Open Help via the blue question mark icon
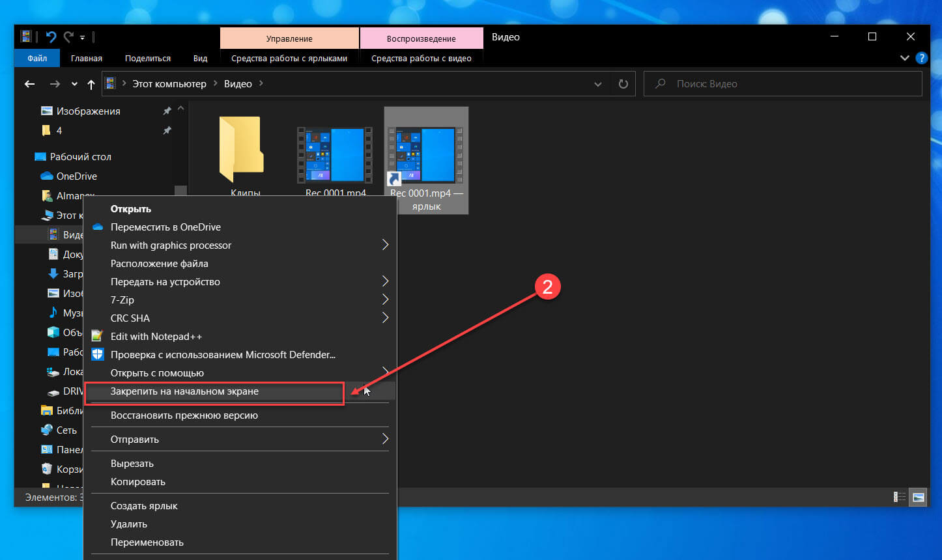This screenshot has height=560, width=942. click(921, 58)
